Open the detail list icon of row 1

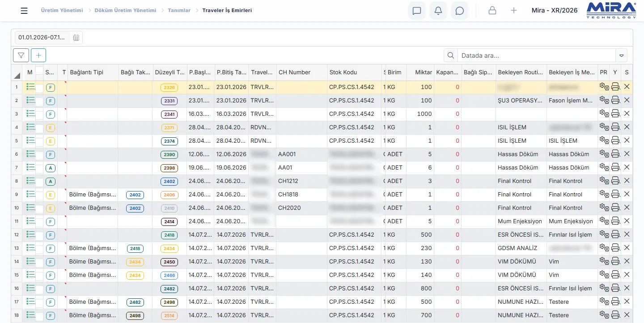[30, 87]
